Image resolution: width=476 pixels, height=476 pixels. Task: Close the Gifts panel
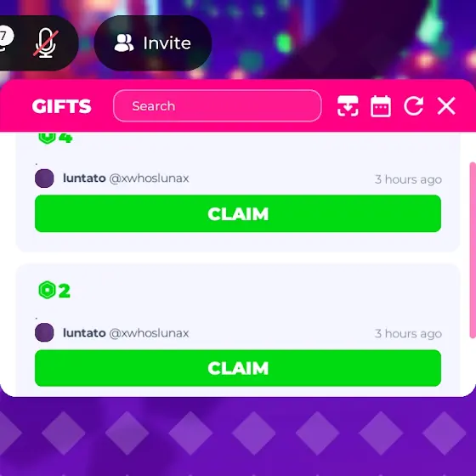point(446,106)
